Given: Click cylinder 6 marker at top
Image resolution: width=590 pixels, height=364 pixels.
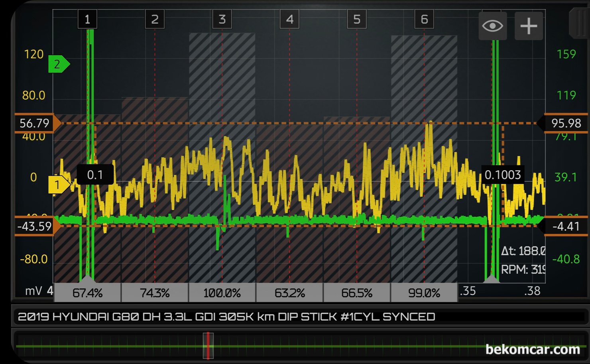Looking at the screenshot, I should (424, 19).
